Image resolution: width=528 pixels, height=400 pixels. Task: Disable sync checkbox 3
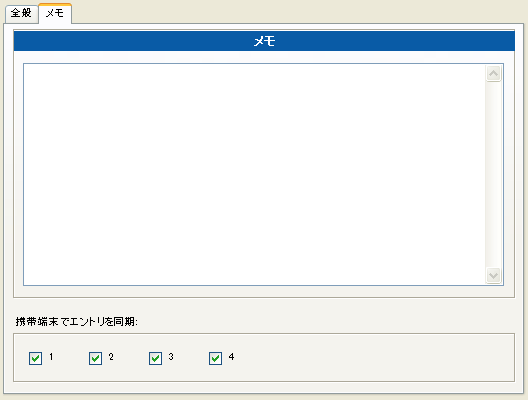click(x=155, y=358)
